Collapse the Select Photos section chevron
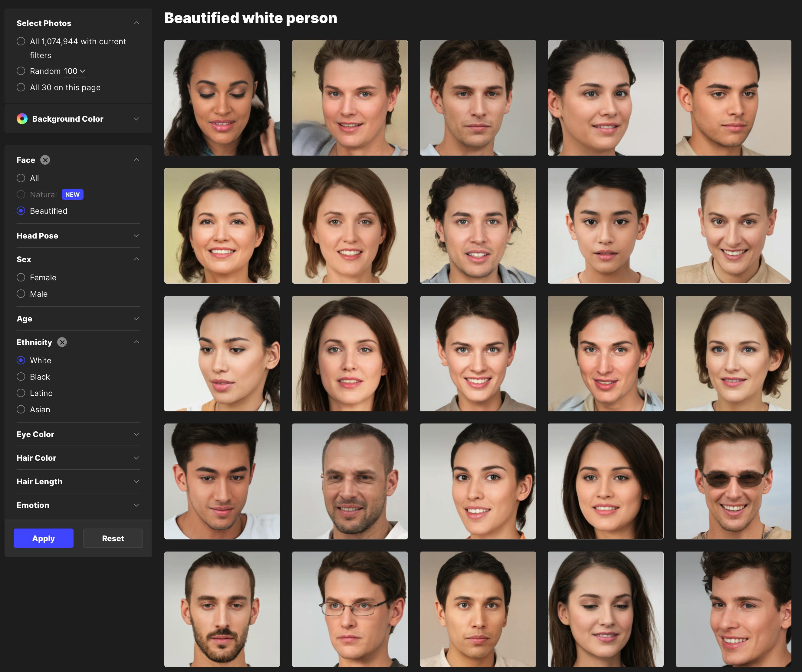Screen dimensions: 802x672 tap(136, 23)
